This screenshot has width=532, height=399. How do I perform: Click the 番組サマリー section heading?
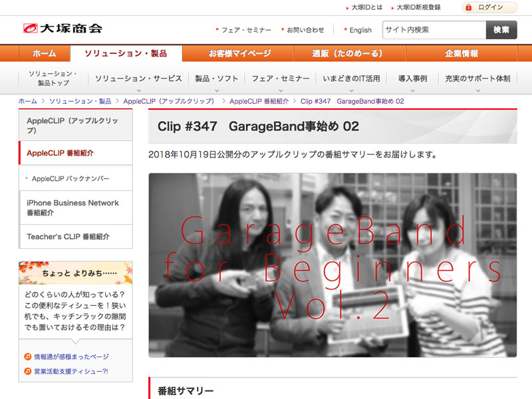(x=186, y=391)
